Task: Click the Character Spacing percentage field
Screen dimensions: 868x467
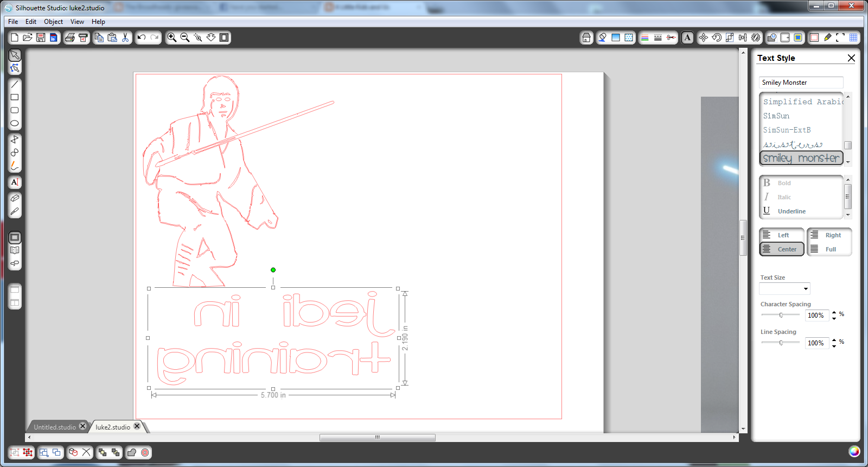Action: tap(816, 315)
